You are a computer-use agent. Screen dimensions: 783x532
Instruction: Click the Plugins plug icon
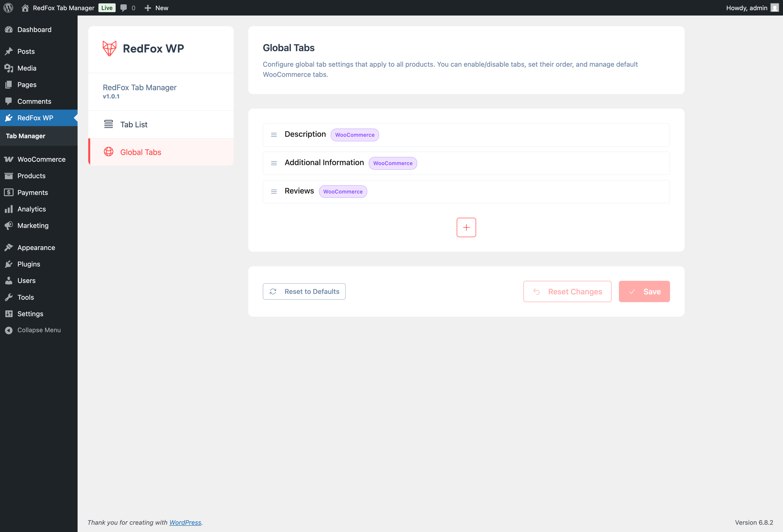click(9, 264)
